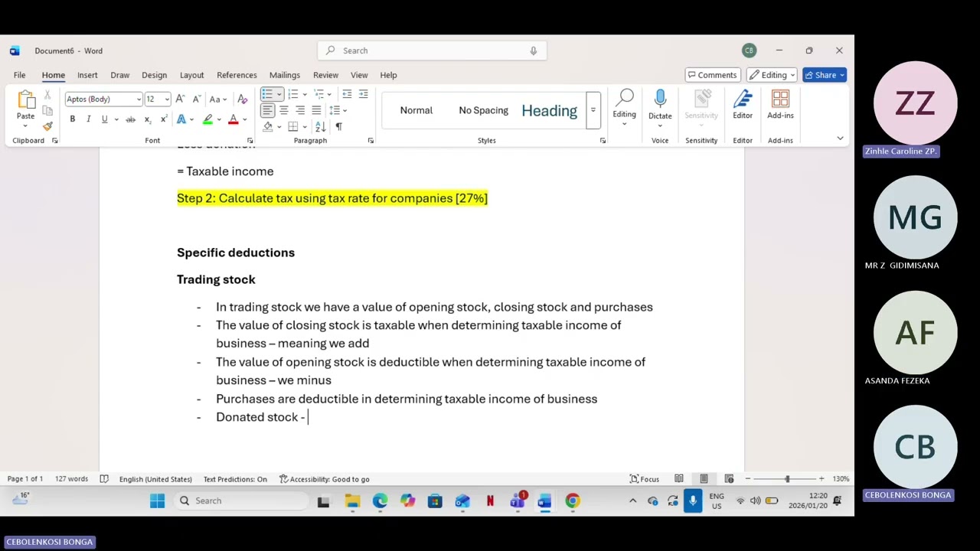Screen dimensions: 980x551
Task: Apply the green text highlight color
Action: coord(207,119)
